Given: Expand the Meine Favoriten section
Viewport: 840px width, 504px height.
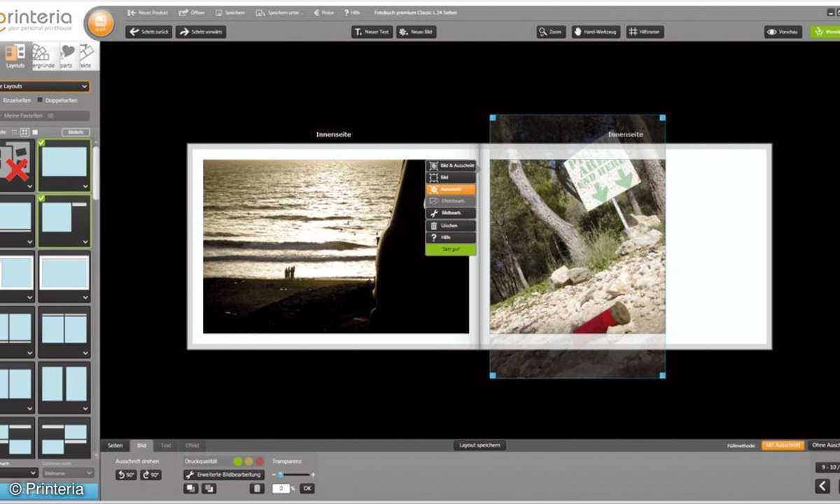Looking at the screenshot, I should 45,115.
